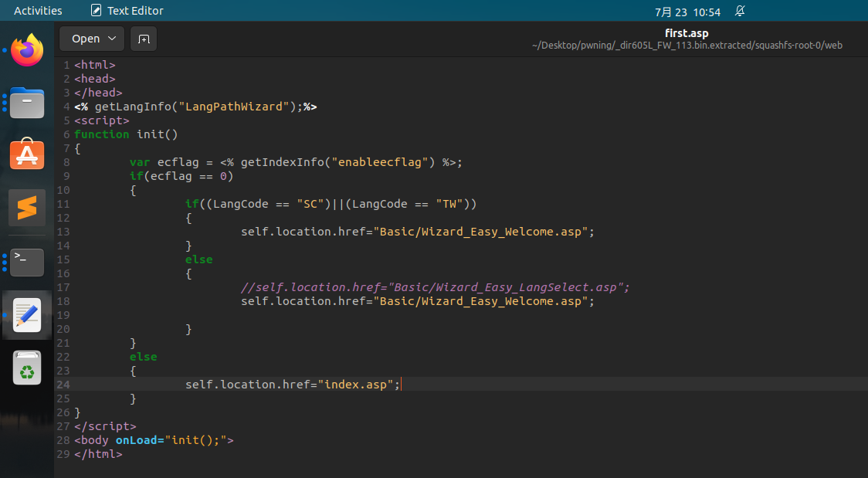
Task: Click the first.asp file title
Action: 687,33
